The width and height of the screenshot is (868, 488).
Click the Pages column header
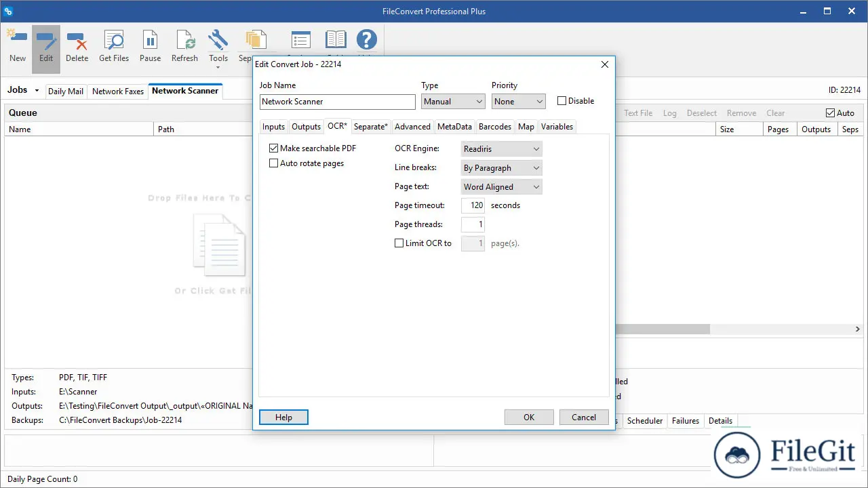pos(778,129)
